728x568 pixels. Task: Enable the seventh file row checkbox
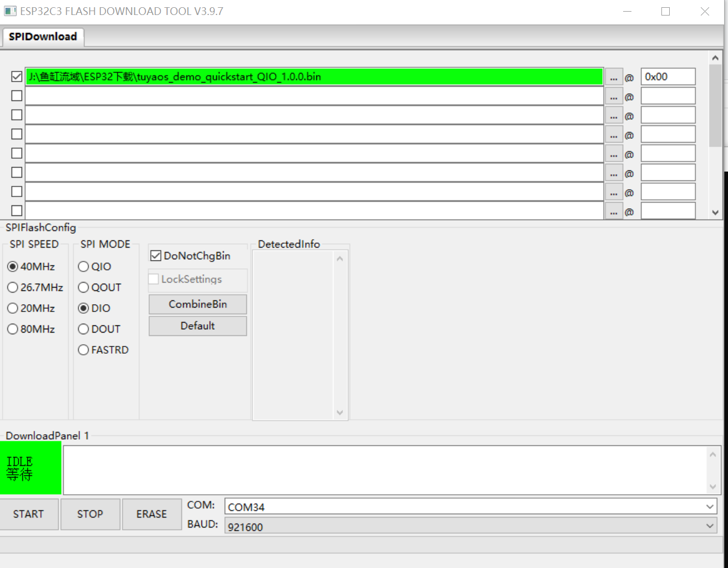point(17,191)
